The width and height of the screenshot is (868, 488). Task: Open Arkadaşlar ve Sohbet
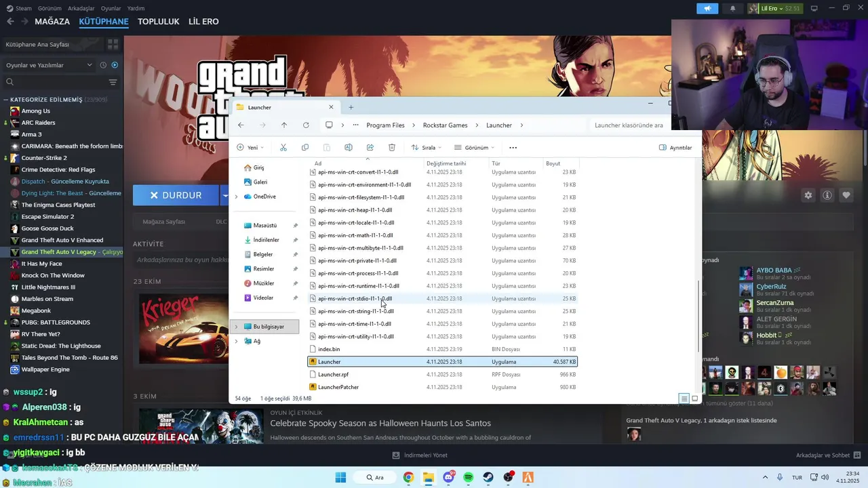click(x=829, y=455)
